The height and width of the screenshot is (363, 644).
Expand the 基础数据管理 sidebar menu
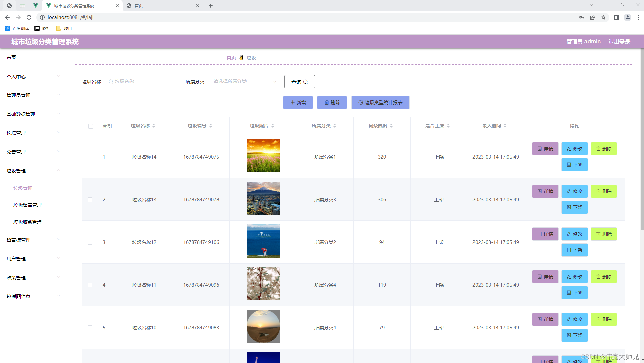(x=34, y=114)
